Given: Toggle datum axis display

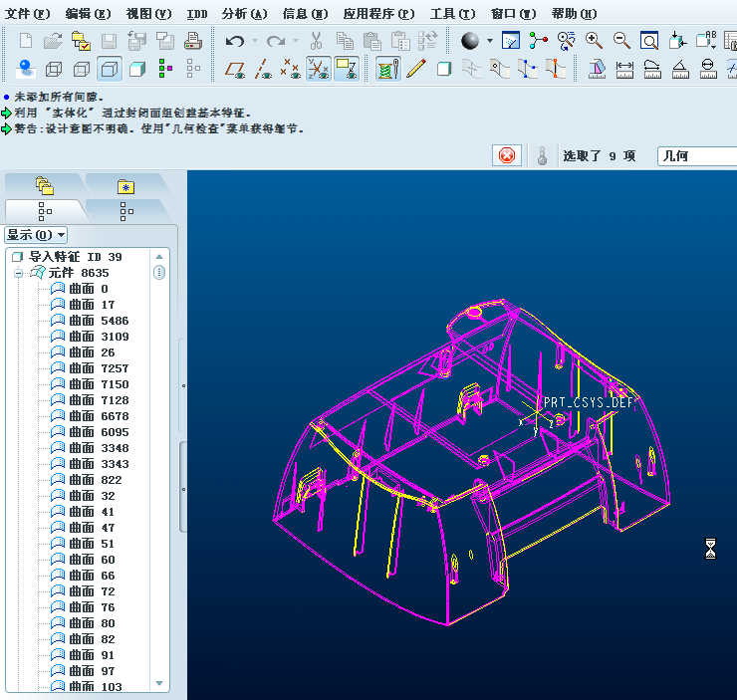Looking at the screenshot, I should [263, 70].
